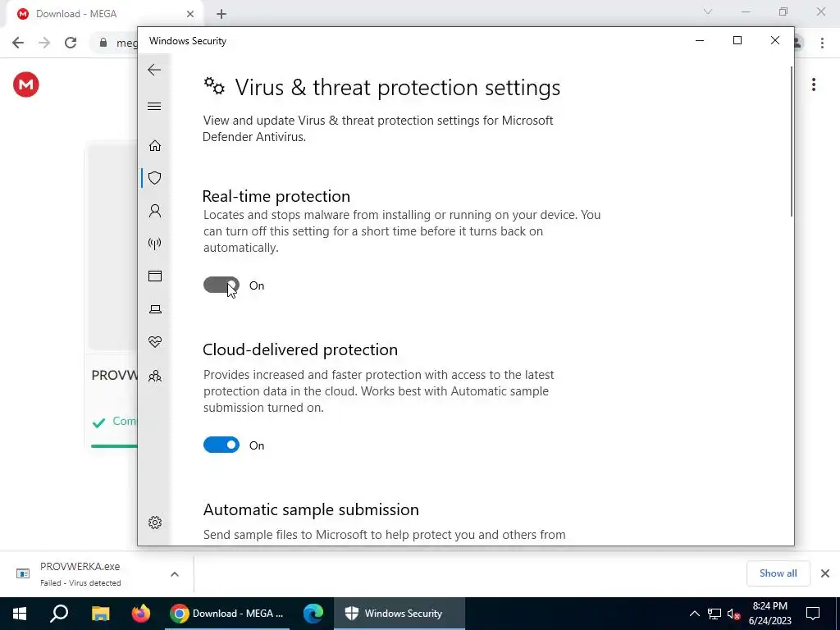Maximize the Windows Security window
The width and height of the screenshot is (840, 630).
click(x=737, y=40)
